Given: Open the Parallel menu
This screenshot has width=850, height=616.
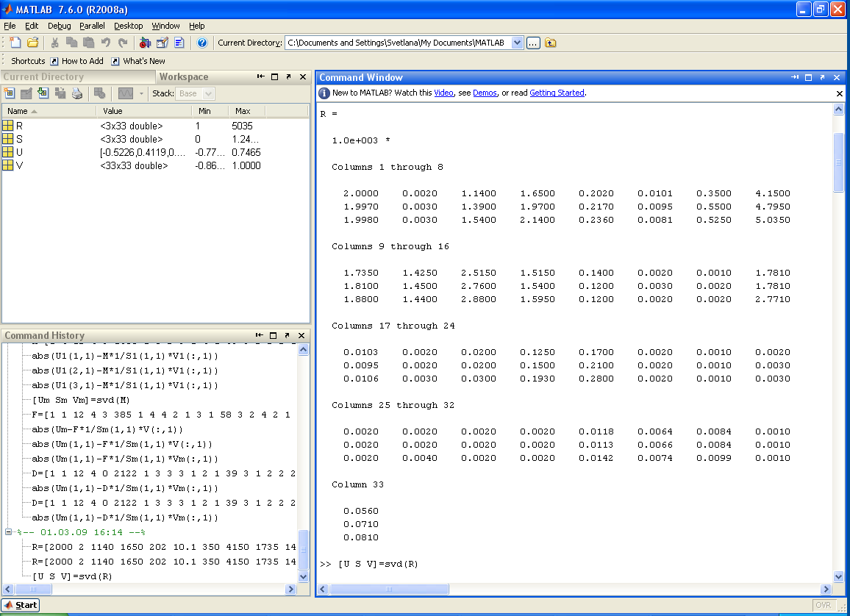Looking at the screenshot, I should tap(92, 26).
